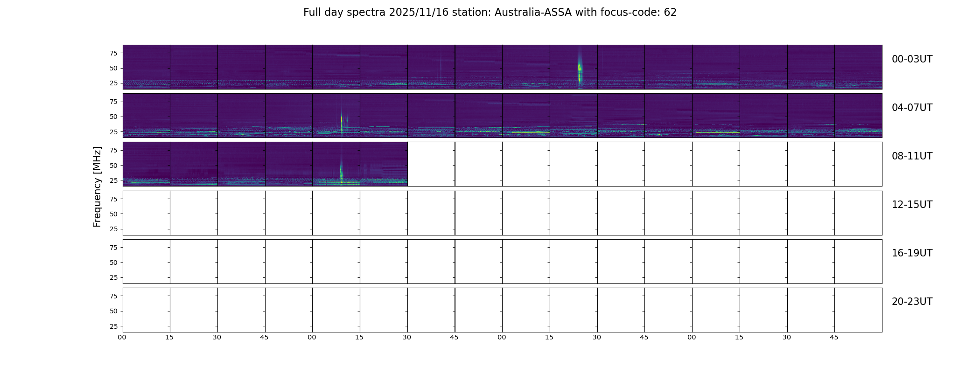Click the bright burst in 04-07UT row
980x373 pixels.
(342, 120)
